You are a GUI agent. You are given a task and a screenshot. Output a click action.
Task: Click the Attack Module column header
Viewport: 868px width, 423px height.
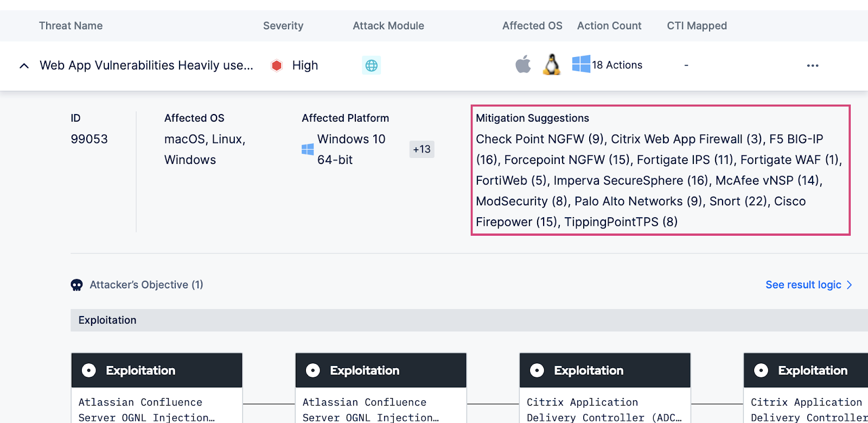point(388,26)
